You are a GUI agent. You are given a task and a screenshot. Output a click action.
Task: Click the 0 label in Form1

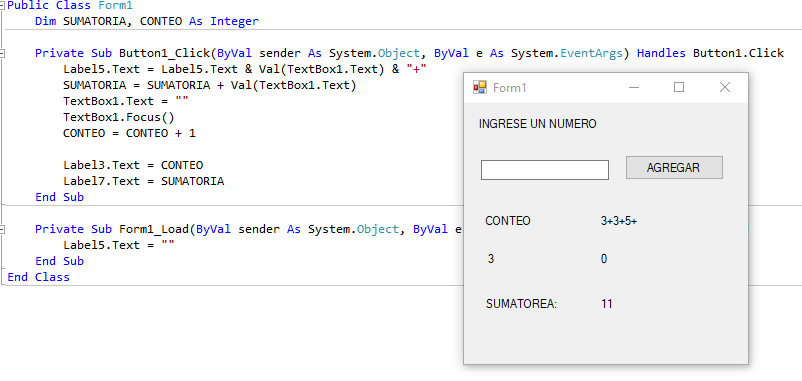[x=604, y=259]
